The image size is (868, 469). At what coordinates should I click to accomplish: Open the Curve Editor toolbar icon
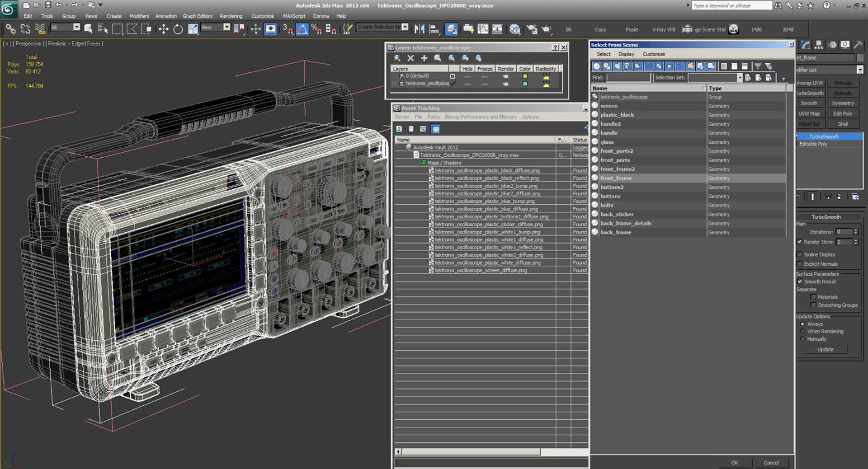tap(483, 29)
